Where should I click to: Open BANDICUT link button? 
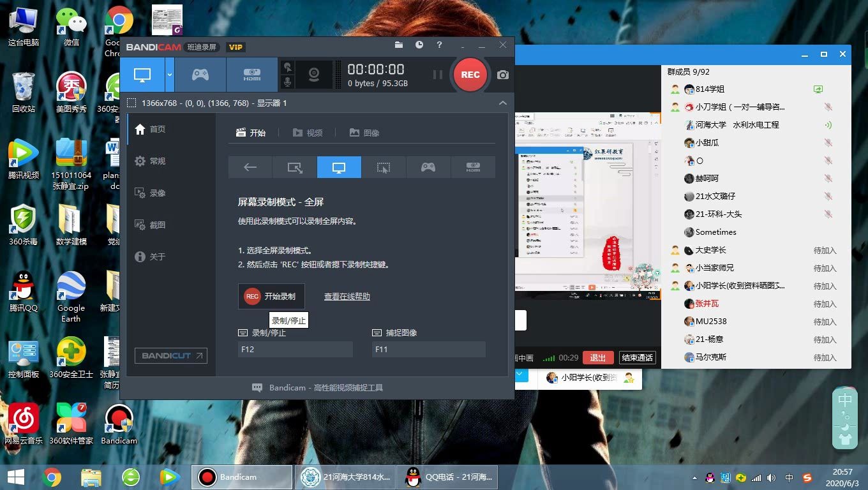point(171,355)
